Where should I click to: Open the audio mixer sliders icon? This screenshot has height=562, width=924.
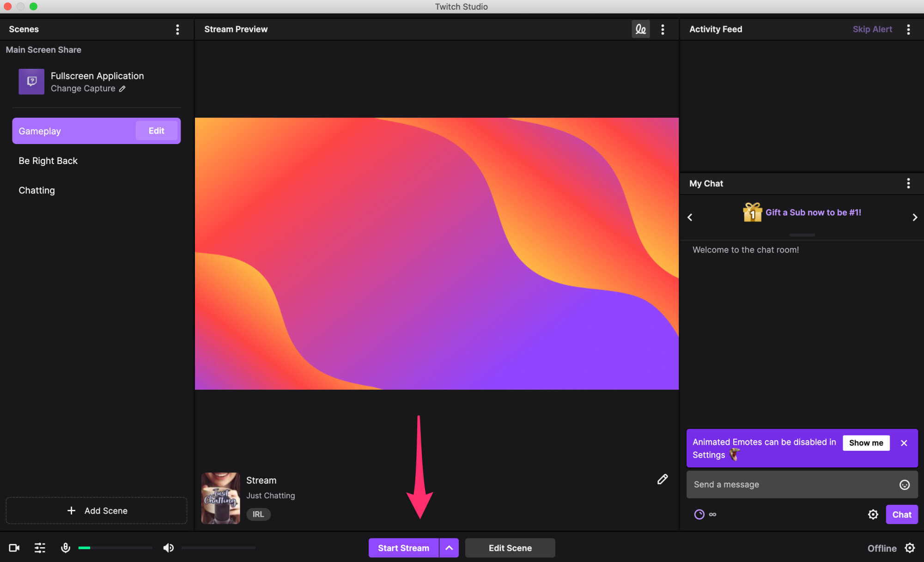pyautogui.click(x=40, y=548)
